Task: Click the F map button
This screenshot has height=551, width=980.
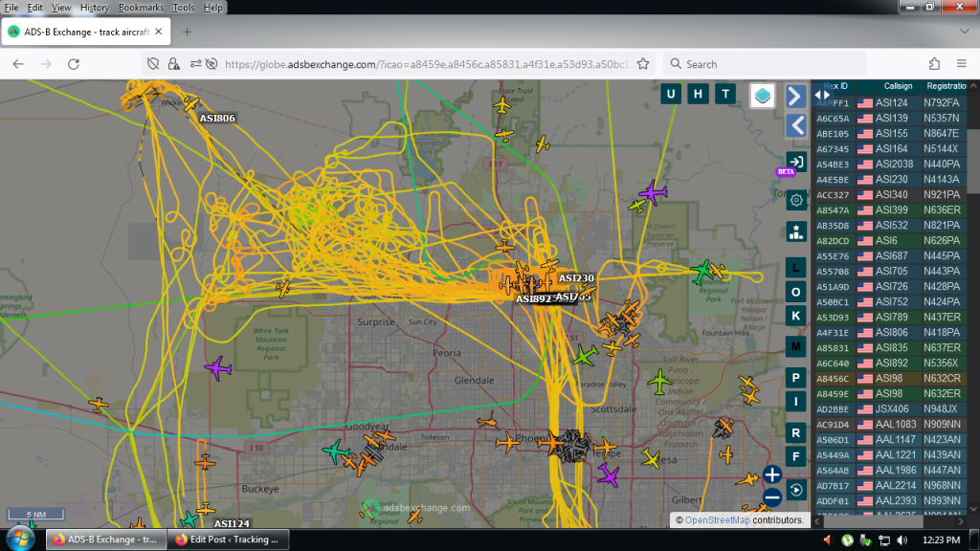Action: point(795,456)
